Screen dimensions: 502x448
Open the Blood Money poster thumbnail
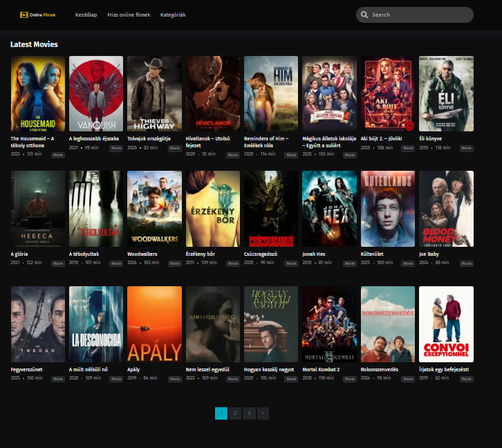coord(446,209)
